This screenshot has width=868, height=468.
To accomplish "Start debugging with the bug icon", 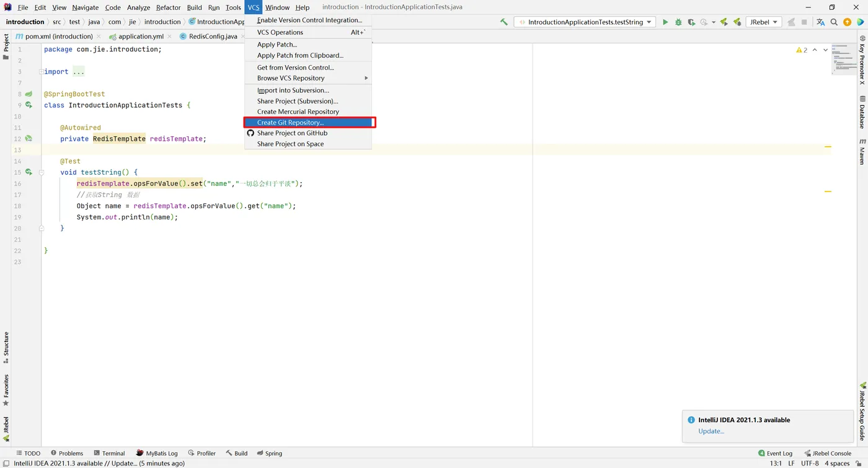I will click(678, 22).
